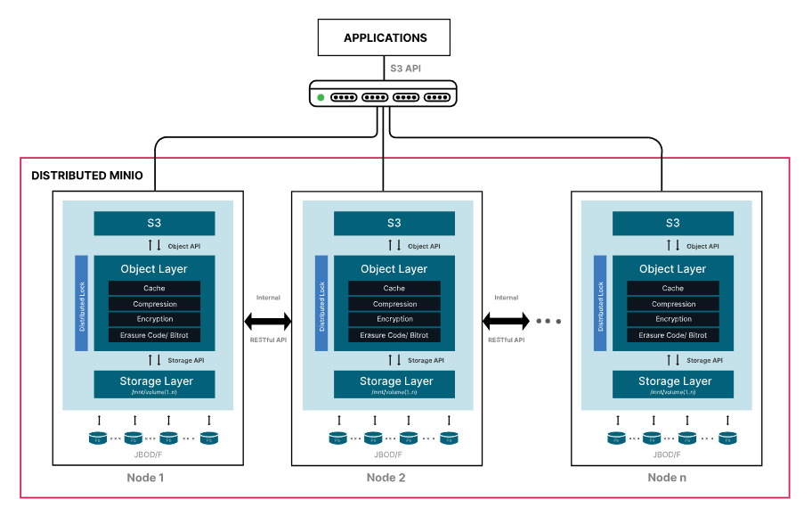Click the Storage Layer block in Node 1

point(154,384)
